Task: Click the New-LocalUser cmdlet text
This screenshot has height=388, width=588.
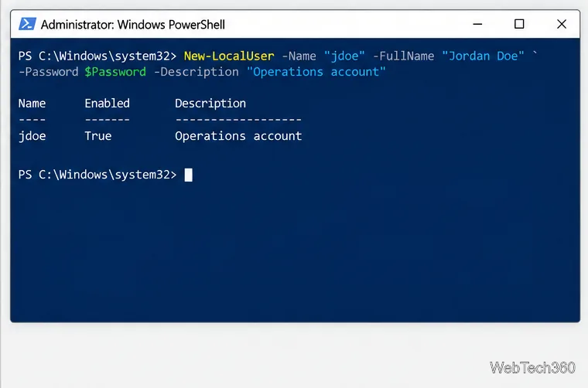Action: (x=229, y=56)
